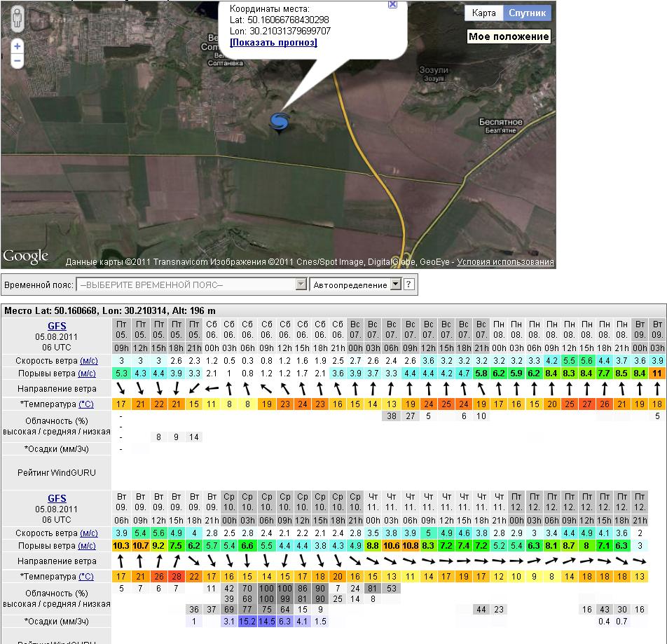This screenshot has height=644, width=667.
Task: Click the first wind direction arrow, upper table
Action: click(x=121, y=388)
